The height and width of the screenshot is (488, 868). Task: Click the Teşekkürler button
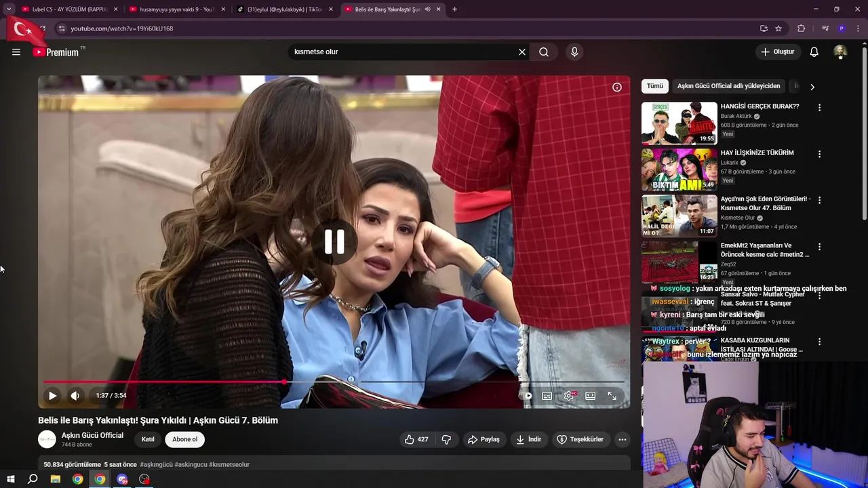[x=580, y=439]
